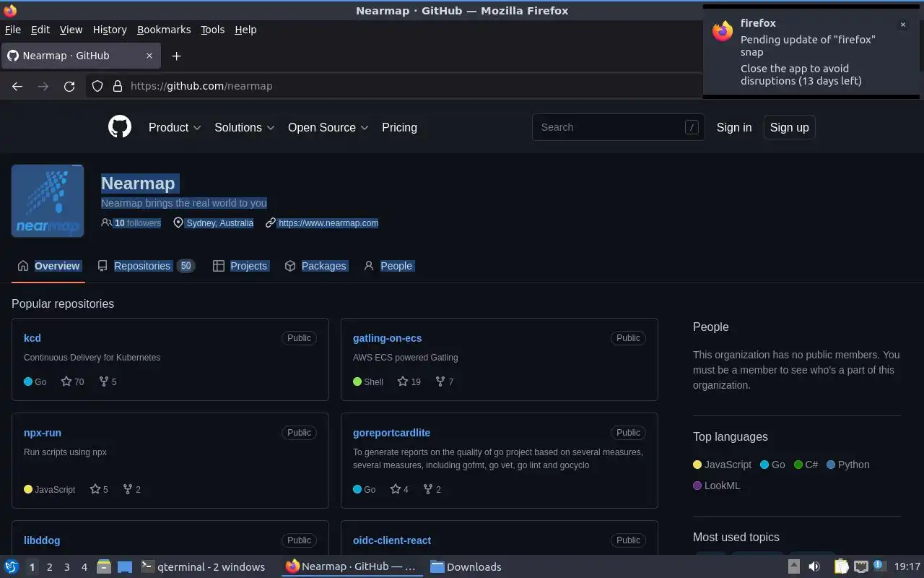Open the Pricing page link
Viewport: 924px width, 578px height.
pyautogui.click(x=399, y=127)
